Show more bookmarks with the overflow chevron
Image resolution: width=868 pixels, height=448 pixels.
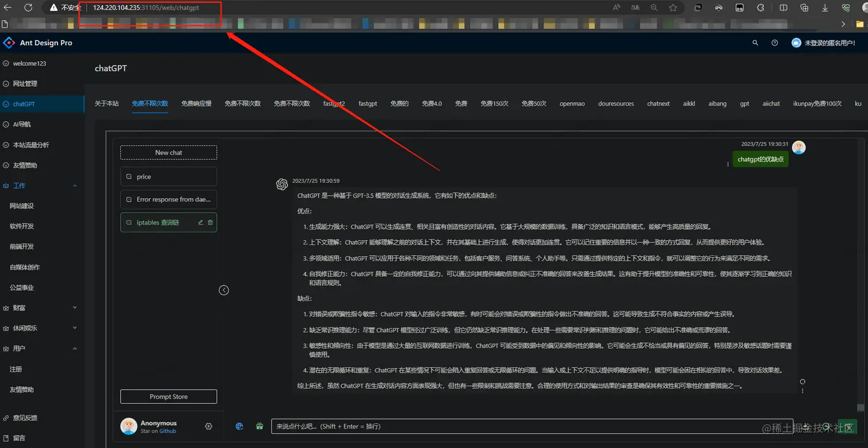[843, 24]
